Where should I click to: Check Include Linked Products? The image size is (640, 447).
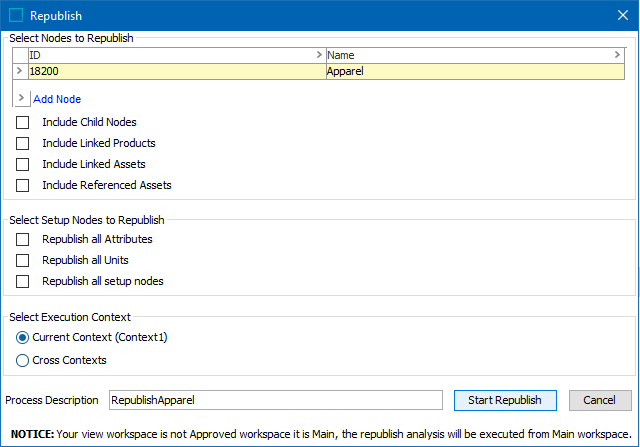tap(23, 143)
